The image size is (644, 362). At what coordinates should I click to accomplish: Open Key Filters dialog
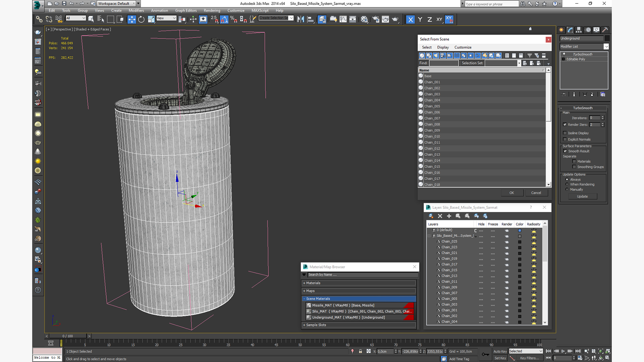tap(529, 358)
